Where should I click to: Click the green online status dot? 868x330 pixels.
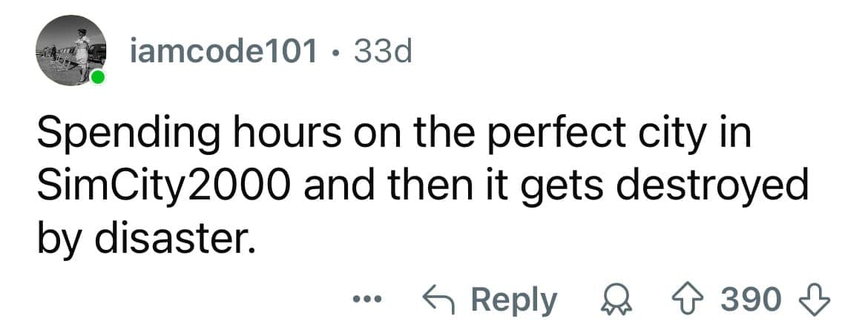98,79
